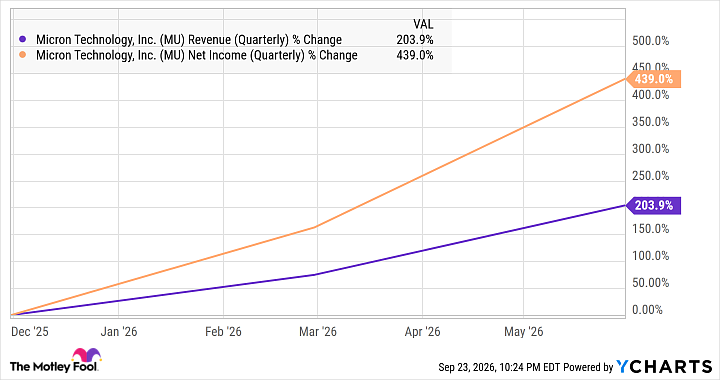Click the 500.0% y-axis label
The width and height of the screenshot is (720, 380).
pyautogui.click(x=650, y=41)
